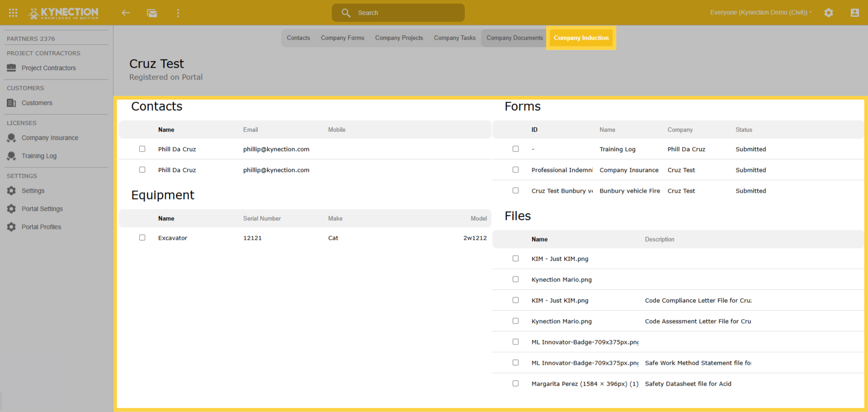This screenshot has width=868, height=412.
Task: Open the user account profile icon
Action: (x=855, y=13)
